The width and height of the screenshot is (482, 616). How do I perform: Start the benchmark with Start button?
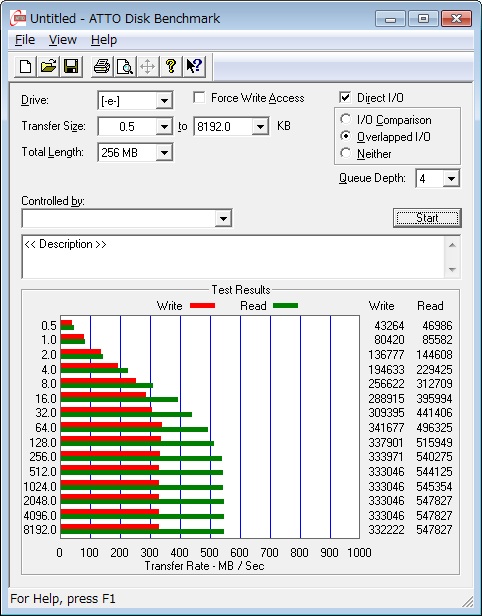coord(427,218)
